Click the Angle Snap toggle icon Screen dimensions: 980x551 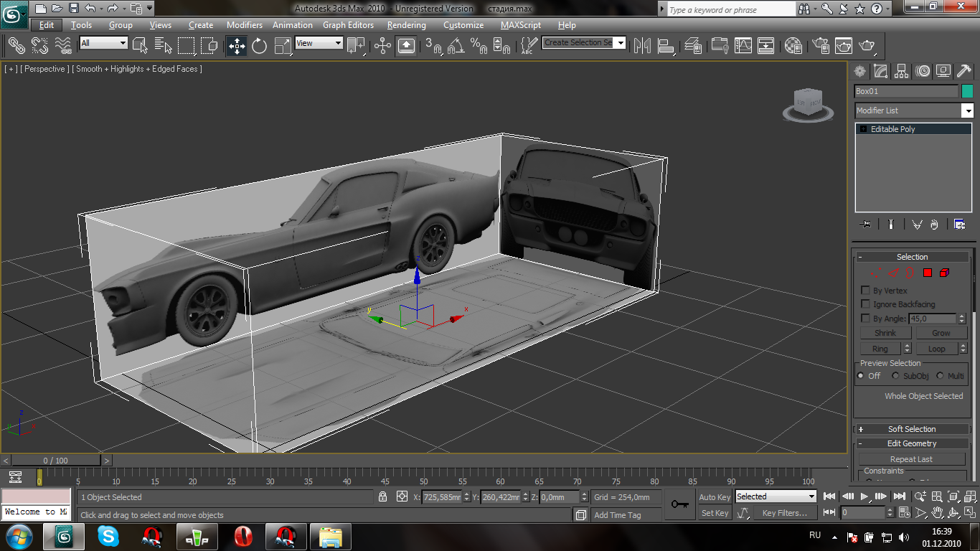click(456, 46)
